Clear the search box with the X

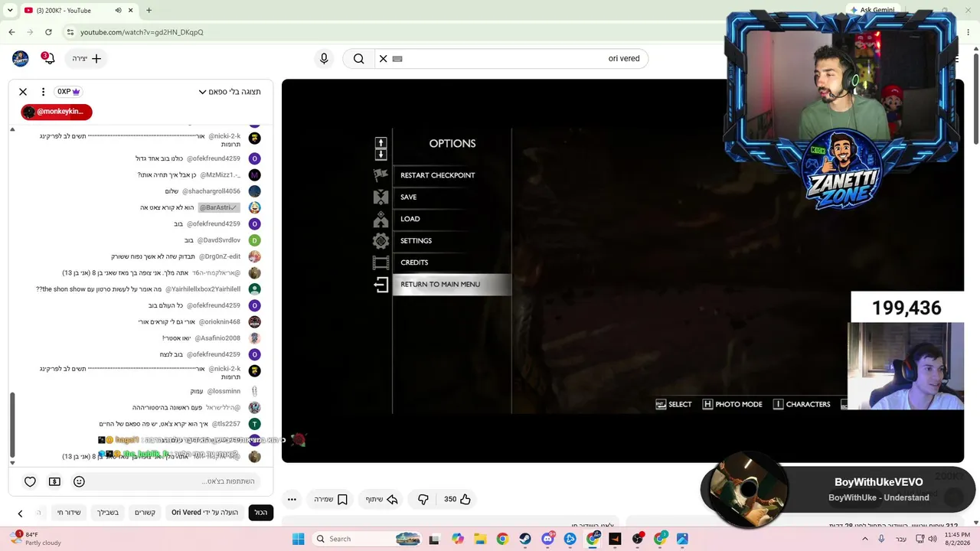[x=384, y=59]
